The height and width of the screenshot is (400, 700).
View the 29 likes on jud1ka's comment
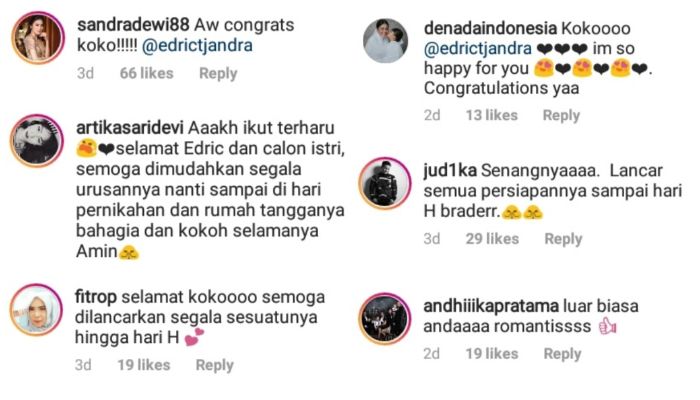(x=492, y=239)
